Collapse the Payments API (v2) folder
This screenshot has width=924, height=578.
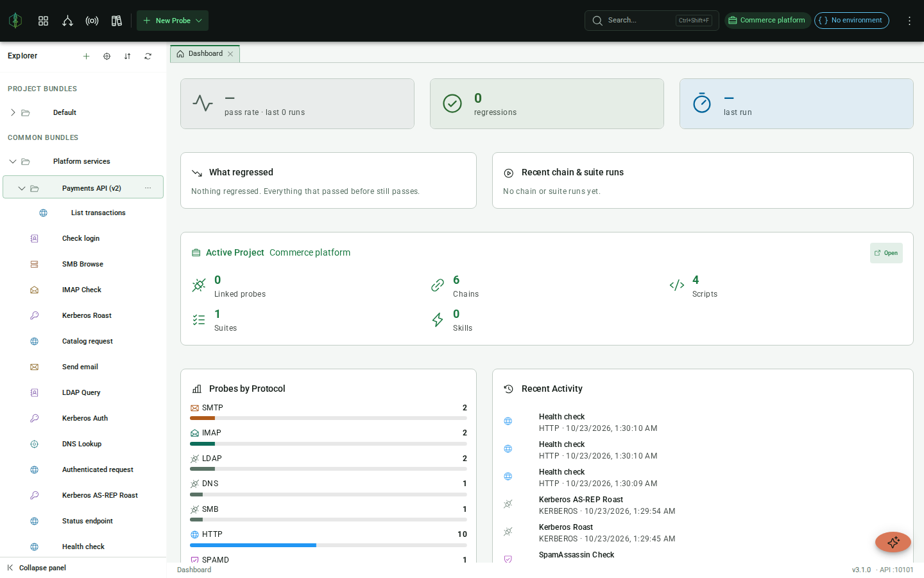[22, 188]
